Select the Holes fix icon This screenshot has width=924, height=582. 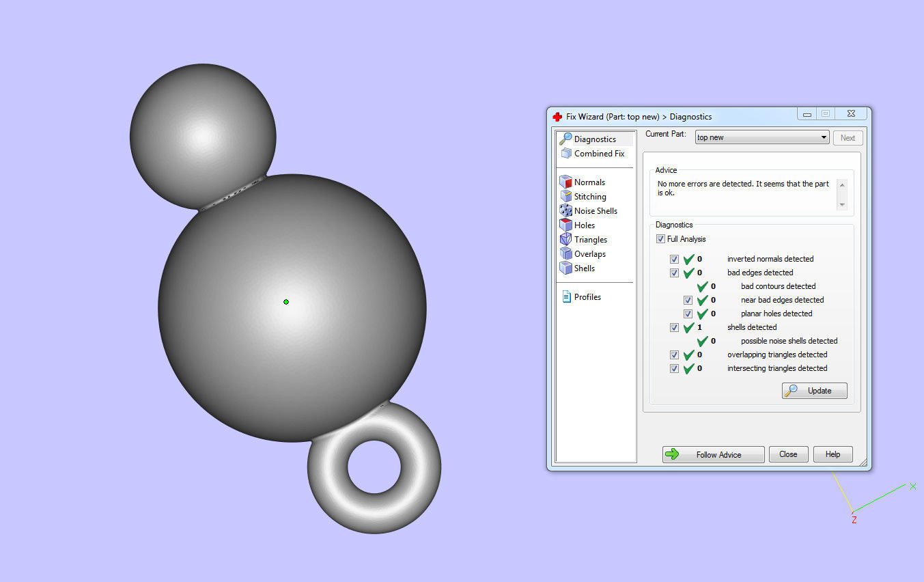tap(565, 225)
